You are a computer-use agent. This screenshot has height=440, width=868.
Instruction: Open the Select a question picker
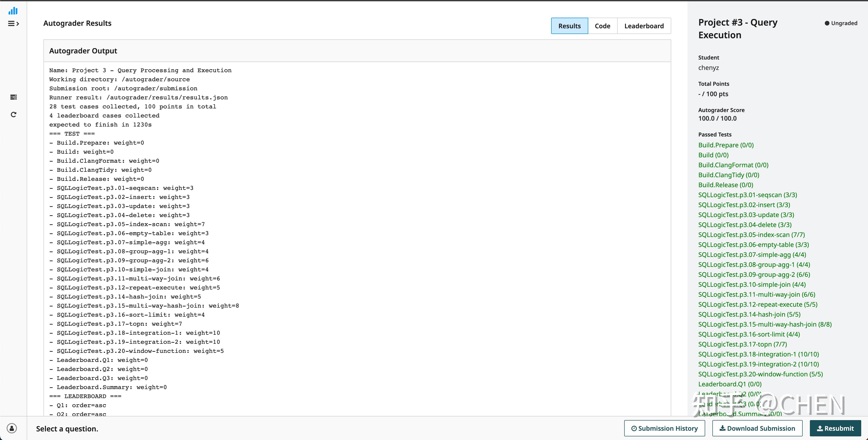[67, 428]
